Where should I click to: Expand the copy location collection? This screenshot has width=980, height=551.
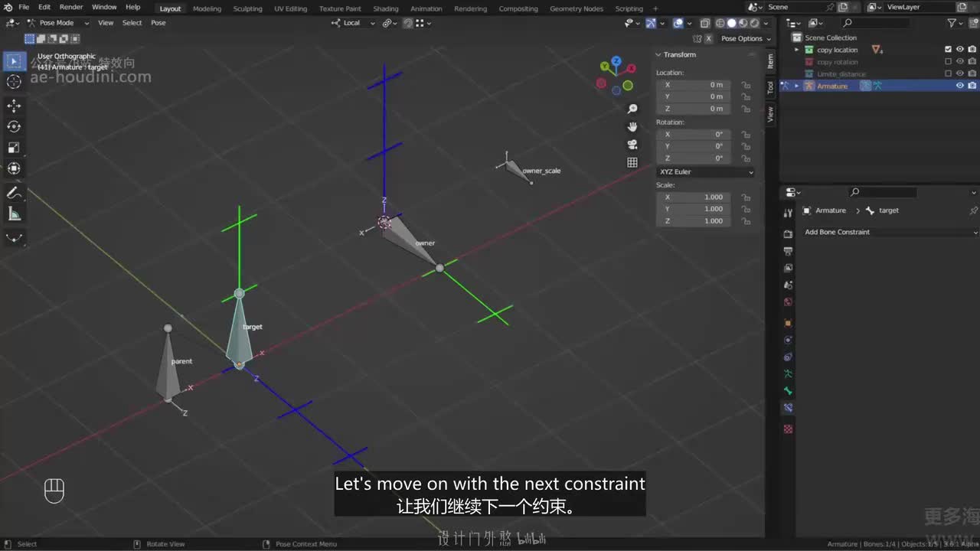click(x=796, y=50)
